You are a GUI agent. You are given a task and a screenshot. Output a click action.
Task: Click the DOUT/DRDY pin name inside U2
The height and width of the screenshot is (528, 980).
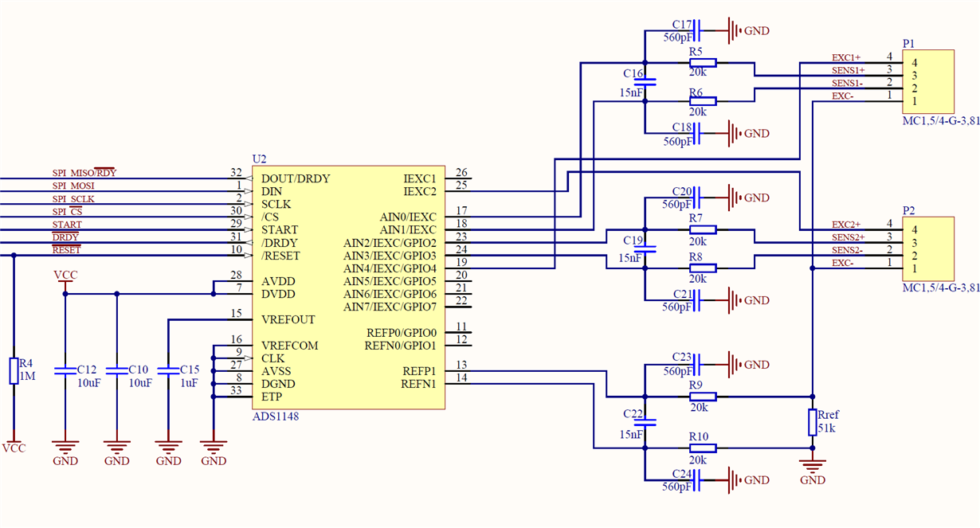pyautogui.click(x=296, y=178)
